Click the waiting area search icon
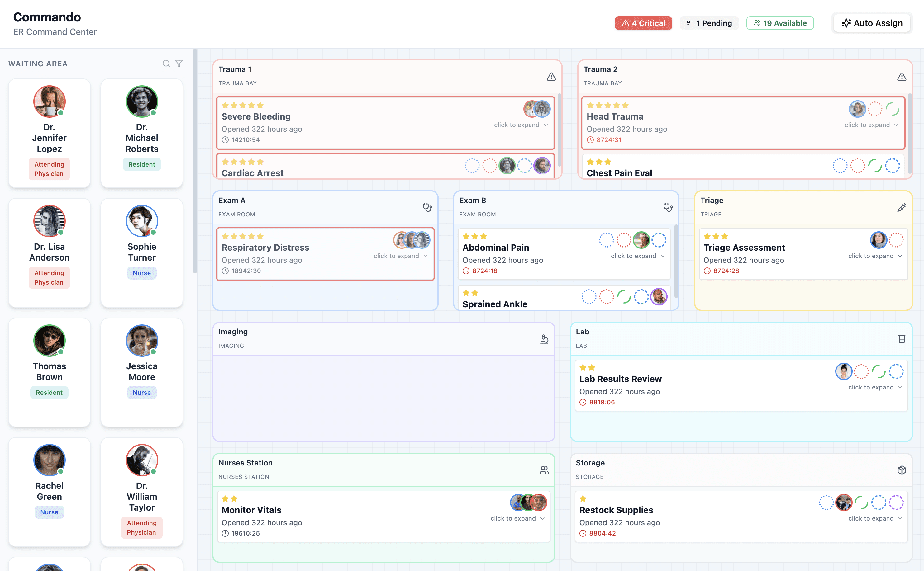The image size is (924, 571). pos(166,64)
